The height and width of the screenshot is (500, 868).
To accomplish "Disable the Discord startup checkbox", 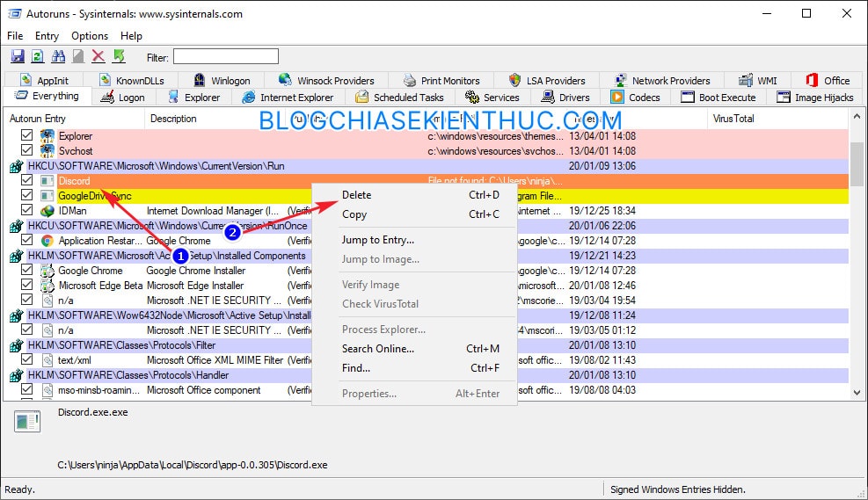I will pos(26,180).
